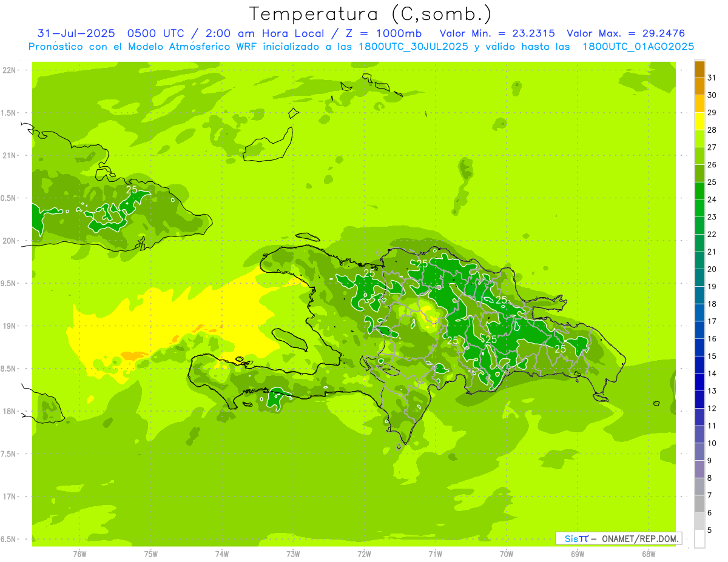Image resolution: width=728 pixels, height=562 pixels.
Task: Click the blue legend swatch between 15 and 16
Action: point(699,348)
